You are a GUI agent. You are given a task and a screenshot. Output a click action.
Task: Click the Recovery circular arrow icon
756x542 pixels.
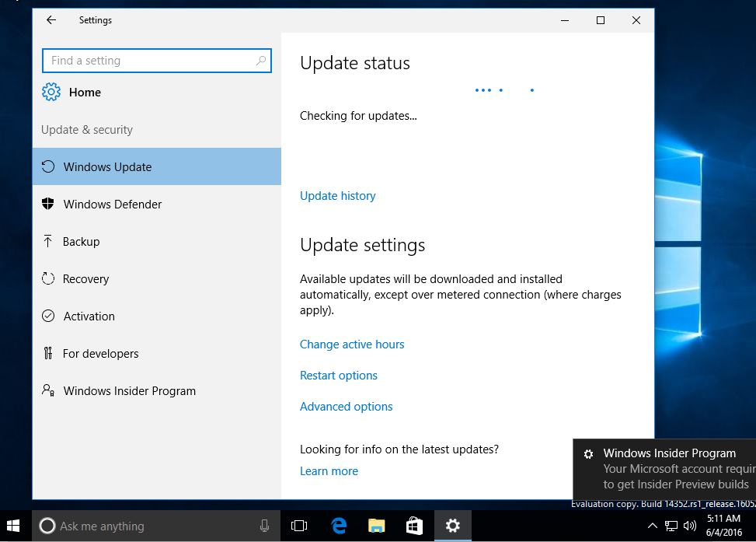(x=47, y=278)
